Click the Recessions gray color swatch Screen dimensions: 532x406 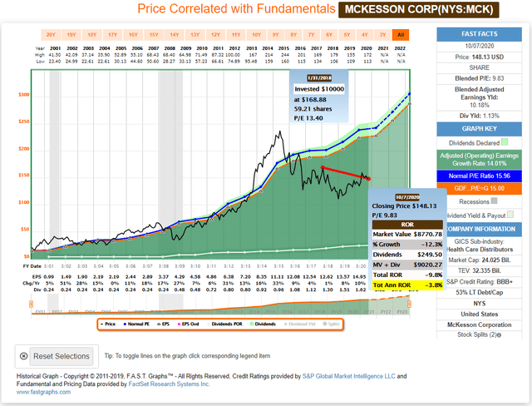(x=494, y=201)
